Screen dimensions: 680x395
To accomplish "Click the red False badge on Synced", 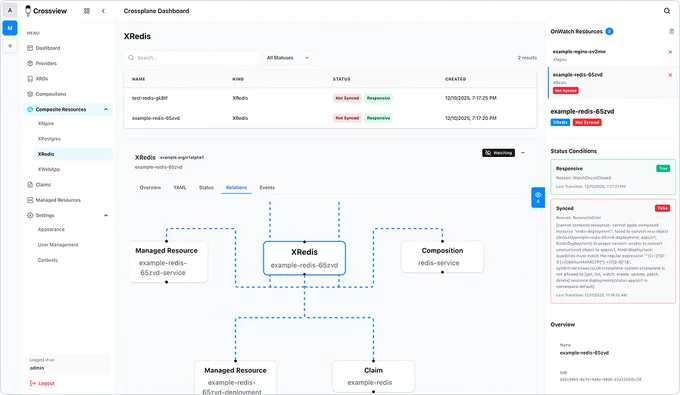I will (x=662, y=208).
